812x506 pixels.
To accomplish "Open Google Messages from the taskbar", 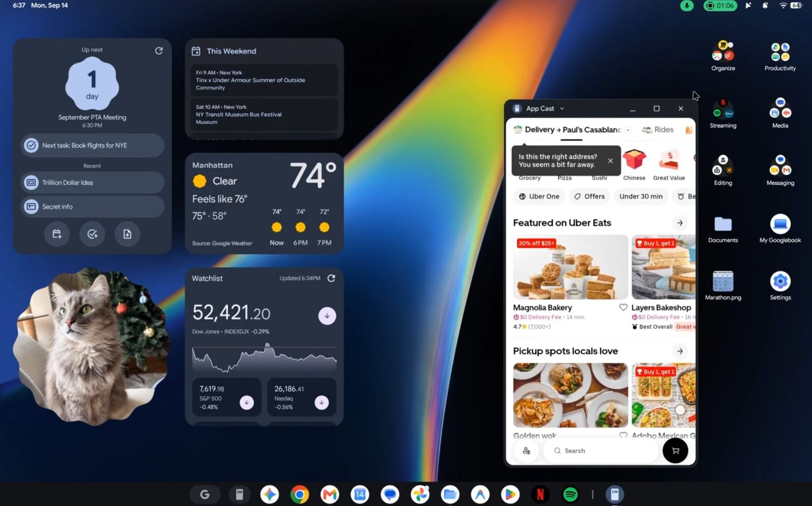I will click(390, 494).
